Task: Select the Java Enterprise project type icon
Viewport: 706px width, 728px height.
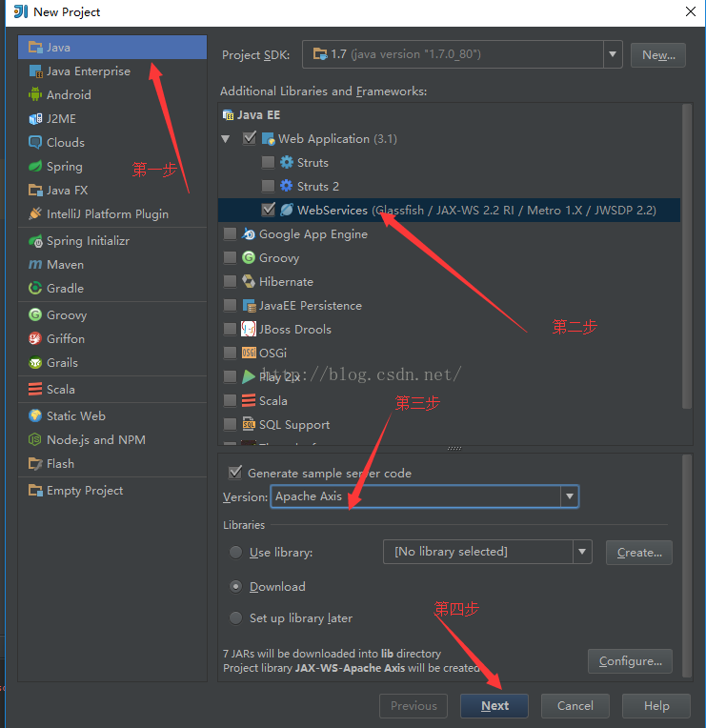Action: click(x=35, y=71)
